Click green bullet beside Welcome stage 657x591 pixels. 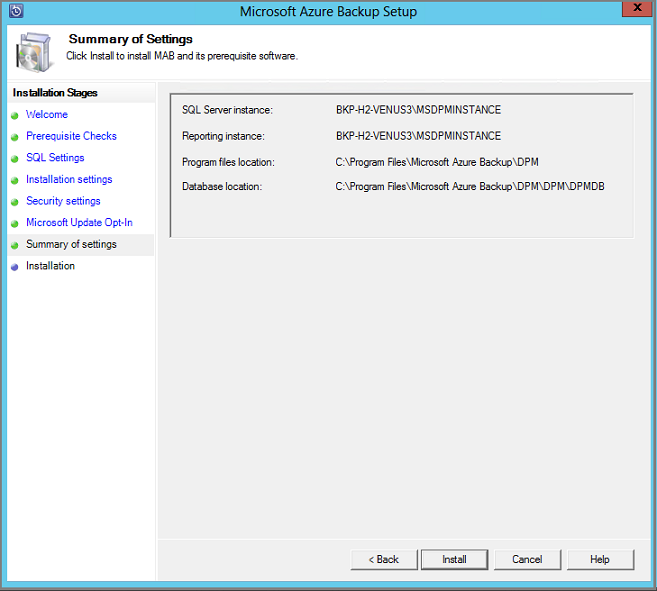[x=15, y=115]
